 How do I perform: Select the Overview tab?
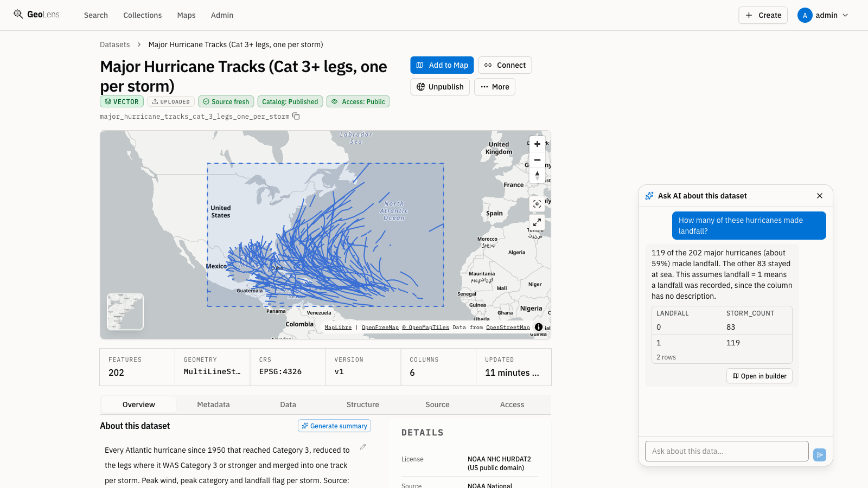[138, 404]
